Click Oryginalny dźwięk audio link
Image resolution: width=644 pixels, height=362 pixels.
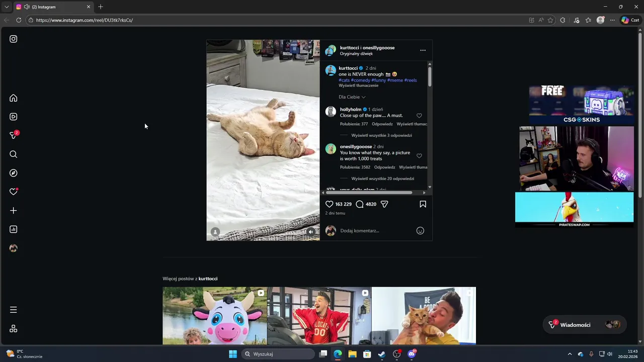click(x=356, y=54)
